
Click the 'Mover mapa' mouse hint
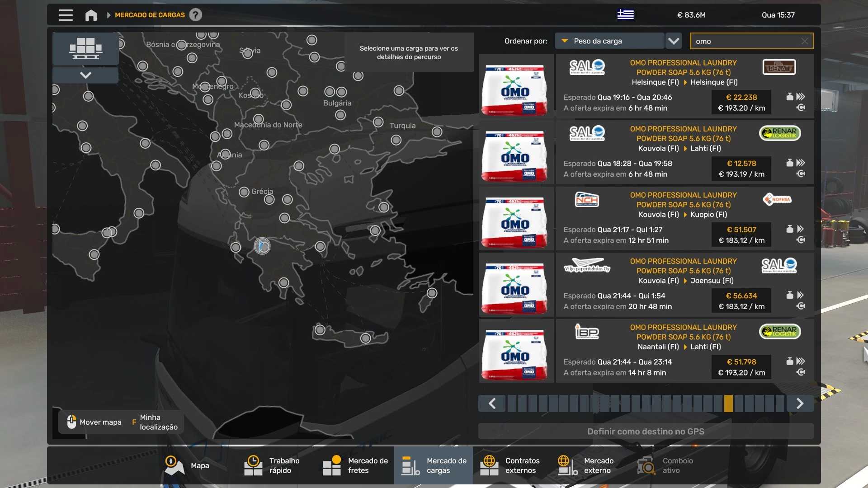point(94,422)
